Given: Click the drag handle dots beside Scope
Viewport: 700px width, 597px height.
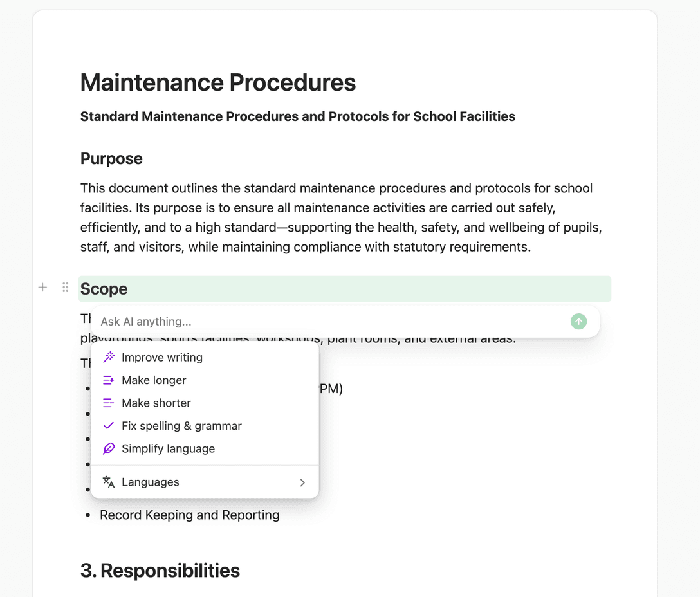Looking at the screenshot, I should point(65,287).
